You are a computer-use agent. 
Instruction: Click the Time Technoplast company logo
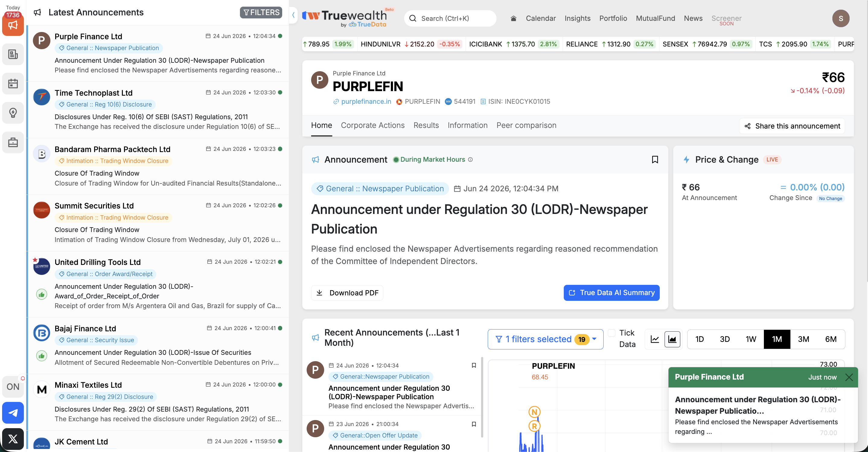(x=41, y=97)
